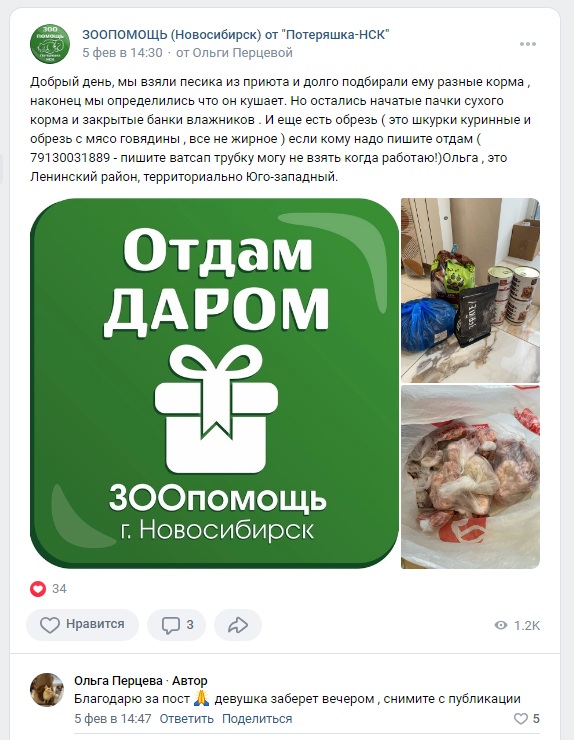Share the post with arrow icon

[x=238, y=625]
